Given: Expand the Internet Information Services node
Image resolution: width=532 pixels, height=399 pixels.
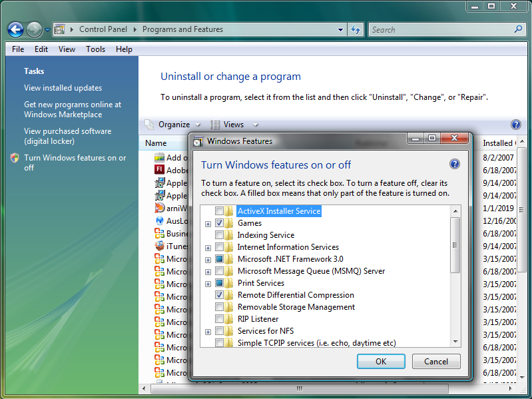Looking at the screenshot, I should [208, 248].
